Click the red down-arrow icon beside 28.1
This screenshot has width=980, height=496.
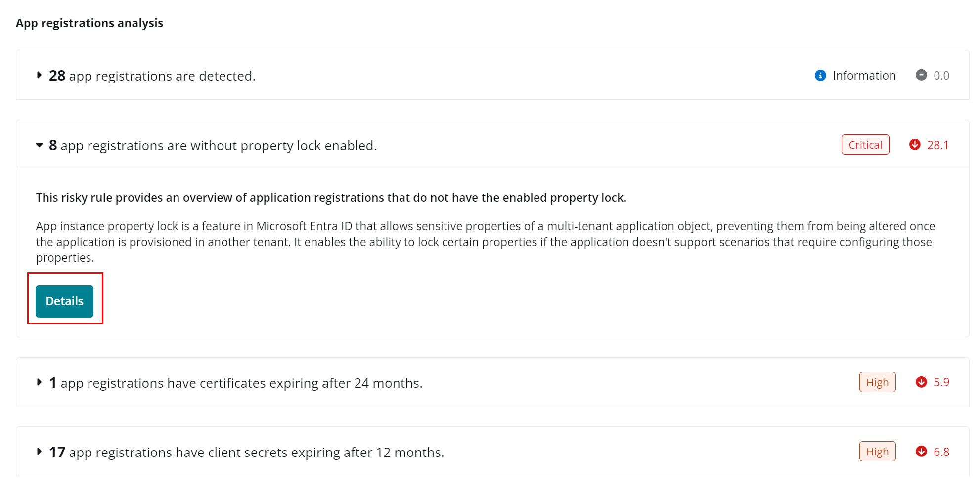point(915,145)
